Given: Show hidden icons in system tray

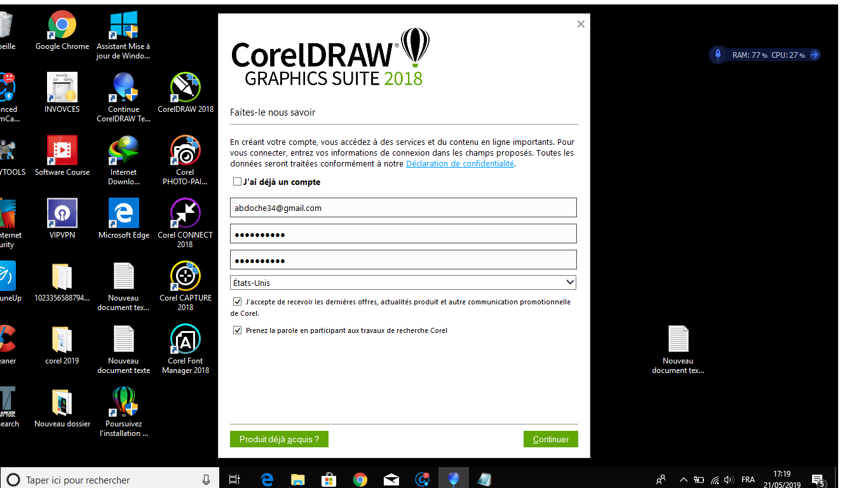Looking at the screenshot, I should (x=684, y=480).
